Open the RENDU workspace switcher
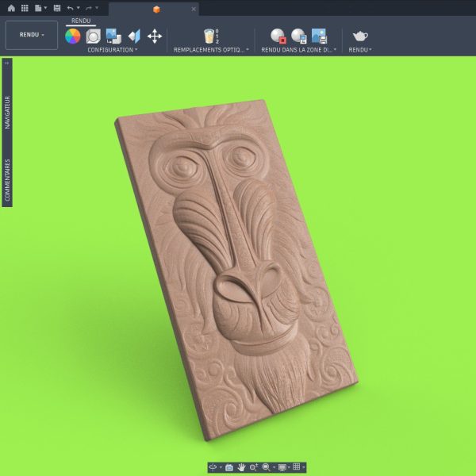Image resolution: width=476 pixels, height=476 pixels. (x=32, y=35)
